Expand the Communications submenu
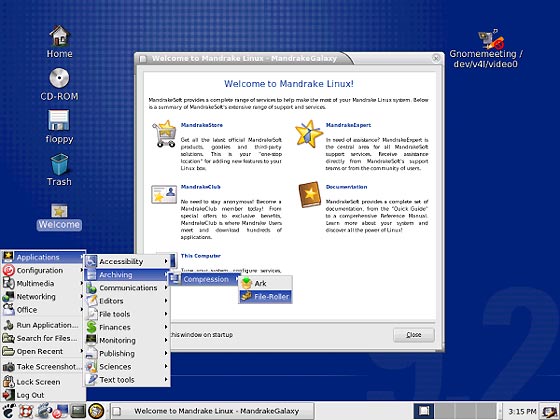Viewport: 560px width, 420px height. (x=127, y=288)
